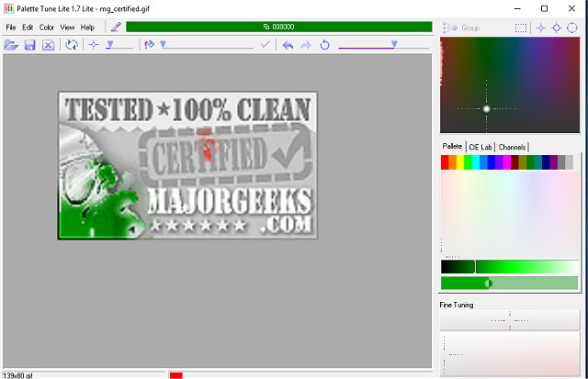The height and width of the screenshot is (379, 588).
Task: Select the bright green palette swatch
Action: pos(468,162)
